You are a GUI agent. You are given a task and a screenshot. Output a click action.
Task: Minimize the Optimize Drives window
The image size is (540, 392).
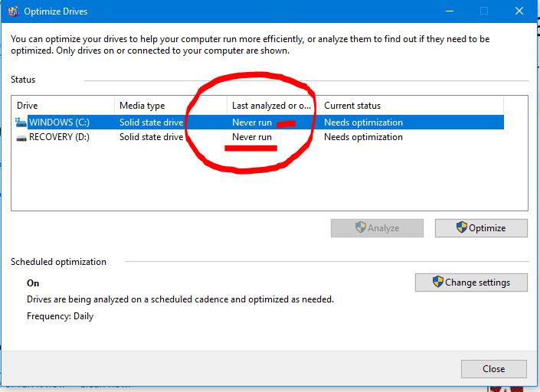point(450,11)
